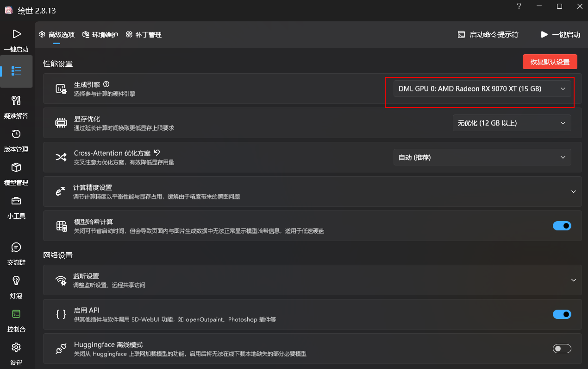
Task: Click the 模型哈希计算 grid icon
Action: 61,226
